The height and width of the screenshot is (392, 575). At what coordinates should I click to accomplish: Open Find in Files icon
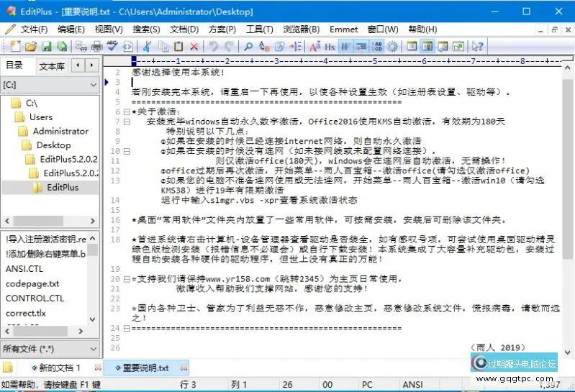pos(279,47)
